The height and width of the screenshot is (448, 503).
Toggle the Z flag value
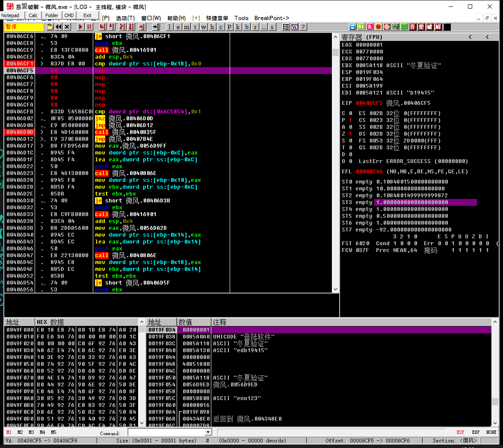pyautogui.click(x=350, y=134)
